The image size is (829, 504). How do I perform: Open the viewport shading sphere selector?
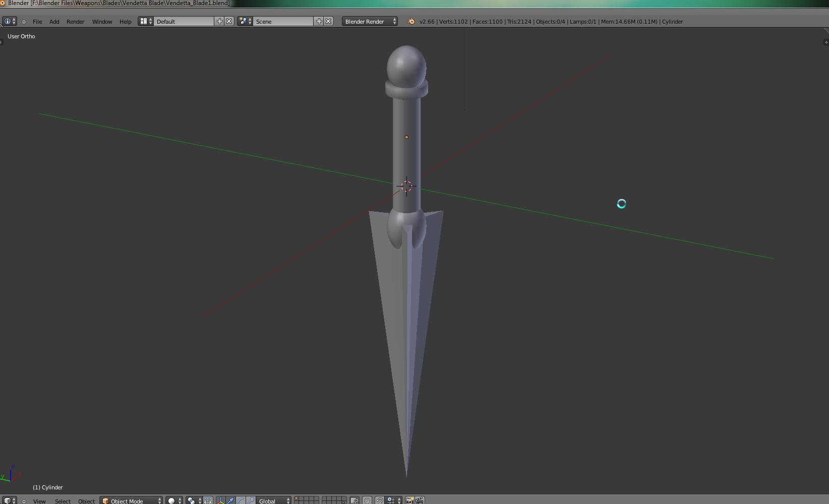(x=174, y=500)
